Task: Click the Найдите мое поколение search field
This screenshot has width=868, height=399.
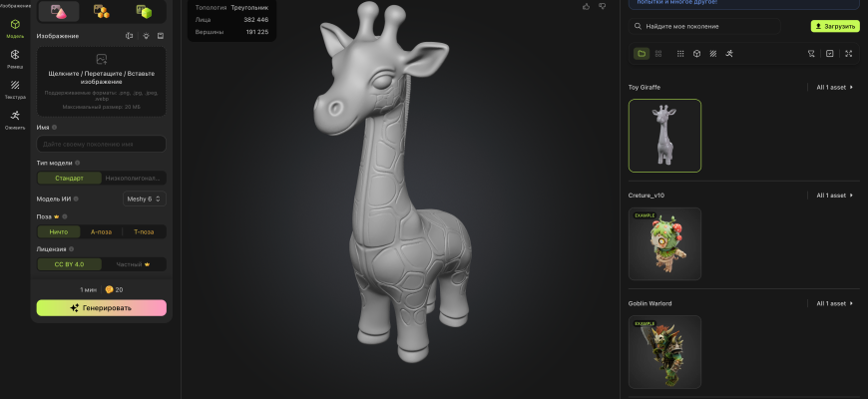Action: point(718,26)
